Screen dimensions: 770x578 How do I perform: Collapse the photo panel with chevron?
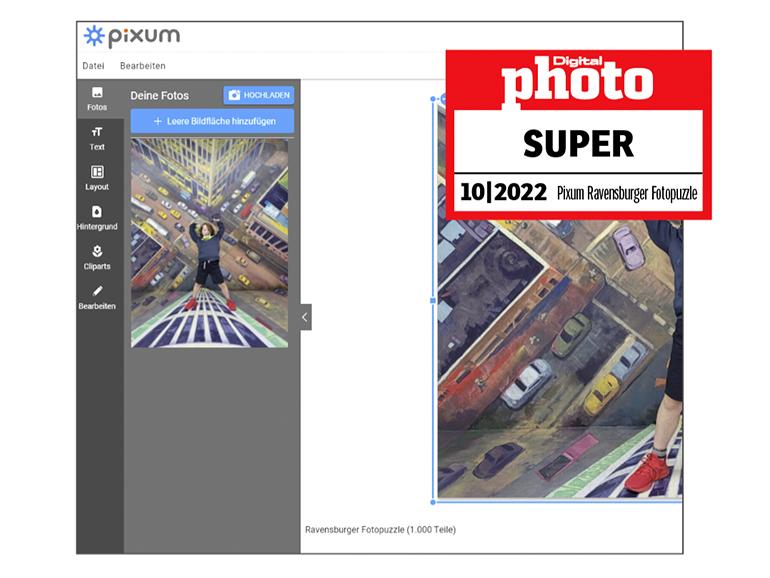(x=305, y=317)
